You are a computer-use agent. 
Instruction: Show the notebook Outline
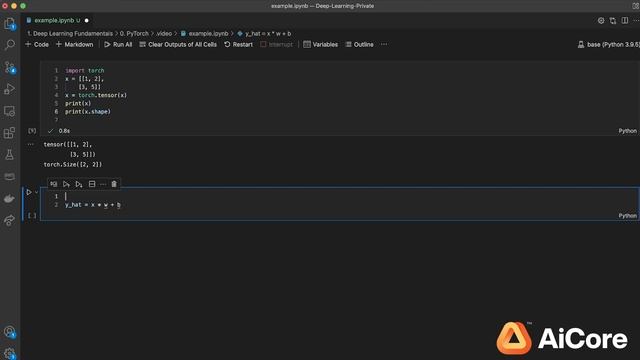pyautogui.click(x=359, y=44)
